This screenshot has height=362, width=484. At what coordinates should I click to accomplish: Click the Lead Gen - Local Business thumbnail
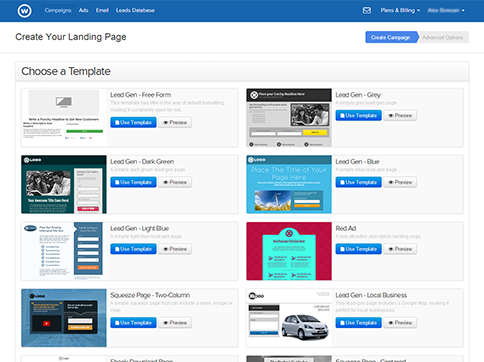[x=289, y=318]
